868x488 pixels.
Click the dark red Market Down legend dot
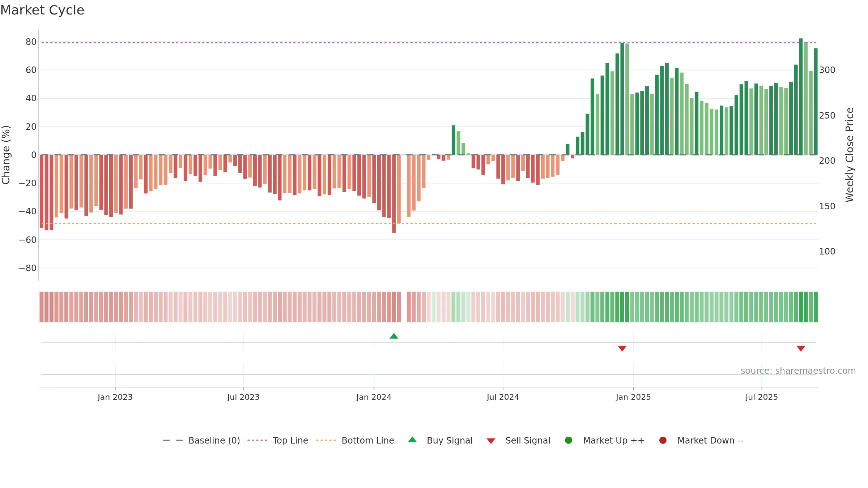(663, 440)
